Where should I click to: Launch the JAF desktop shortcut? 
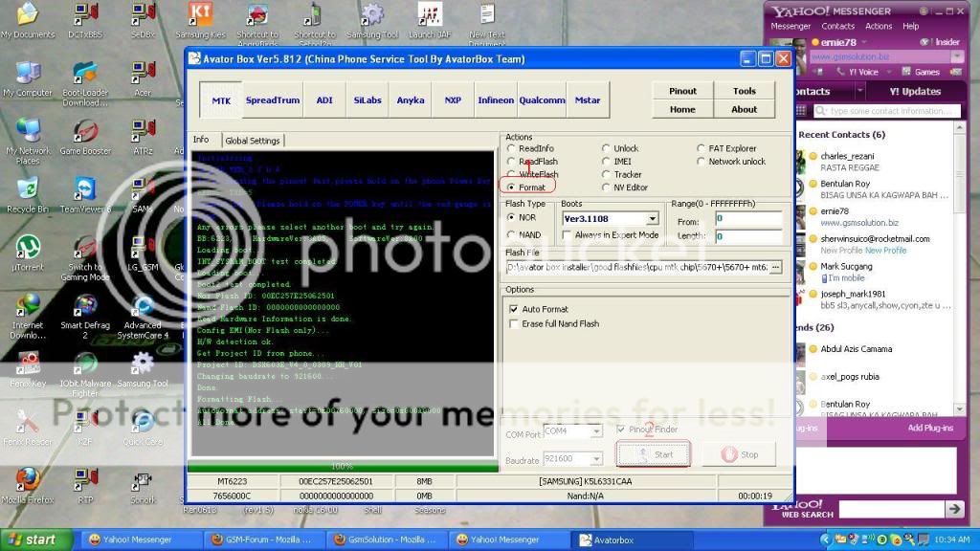point(429,16)
